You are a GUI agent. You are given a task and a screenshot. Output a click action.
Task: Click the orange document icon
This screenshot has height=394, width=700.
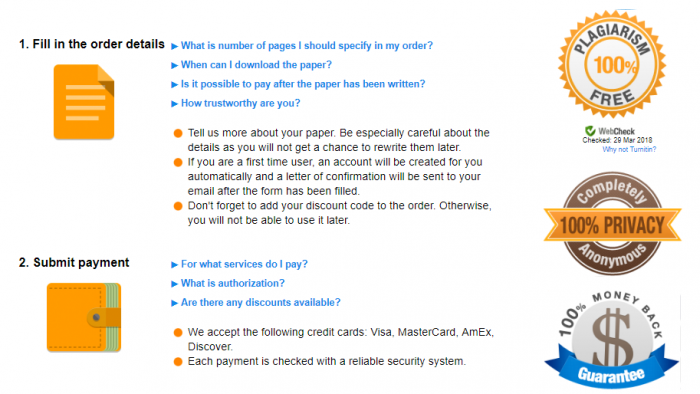coord(84,102)
